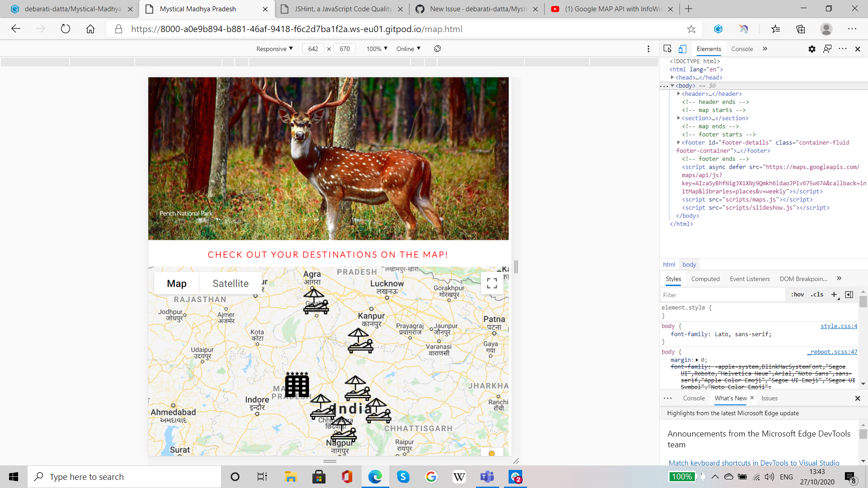868x488 pixels.
Task: Click the browser favorites star icon
Action: (x=691, y=29)
